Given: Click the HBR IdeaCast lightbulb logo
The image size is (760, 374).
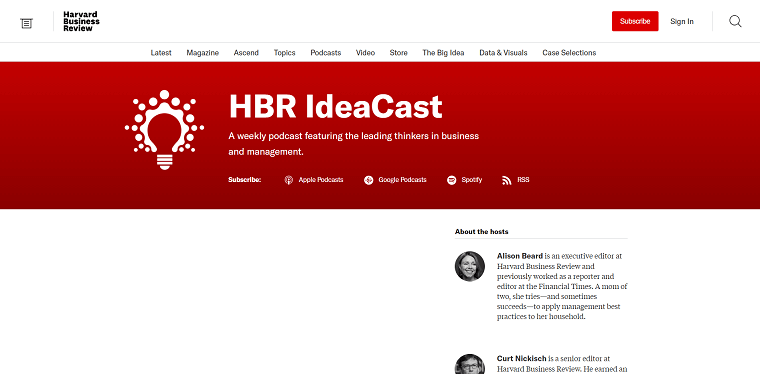Looking at the screenshot, I should (164, 130).
